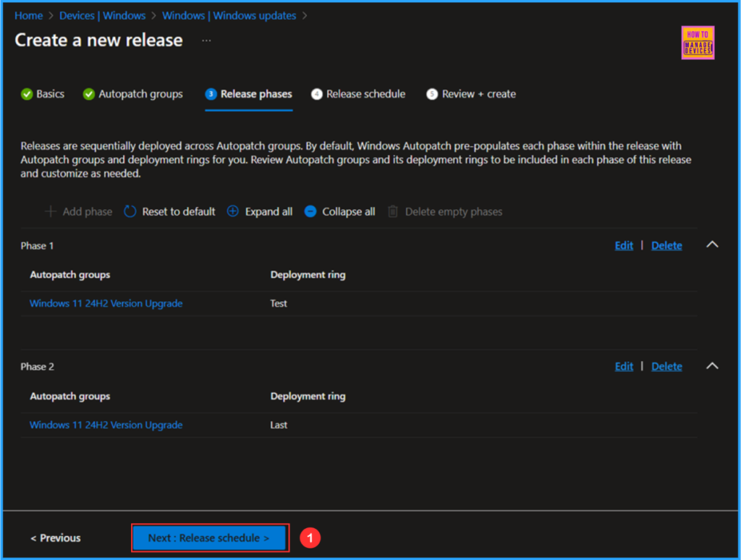Click the Phase 2 heading

tap(38, 367)
